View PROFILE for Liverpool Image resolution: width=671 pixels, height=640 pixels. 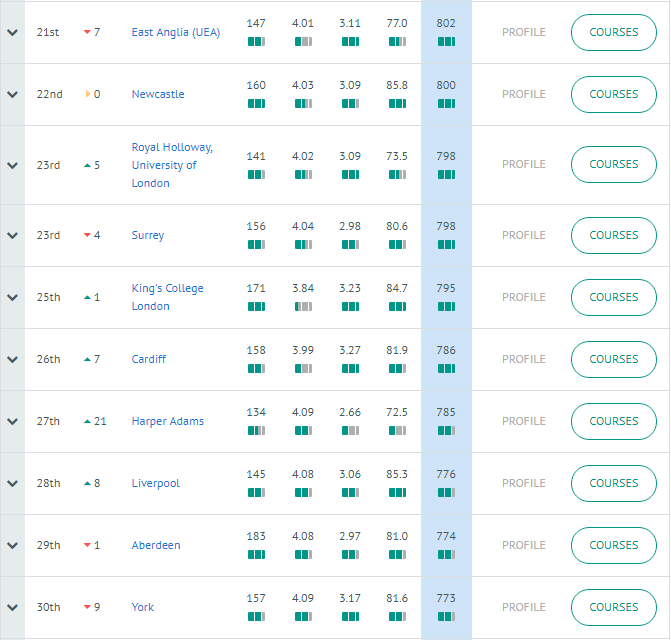(x=524, y=483)
